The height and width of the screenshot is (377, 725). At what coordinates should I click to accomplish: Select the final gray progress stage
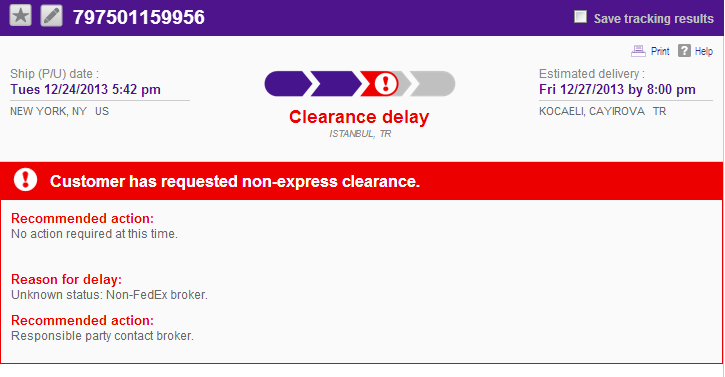(x=433, y=84)
